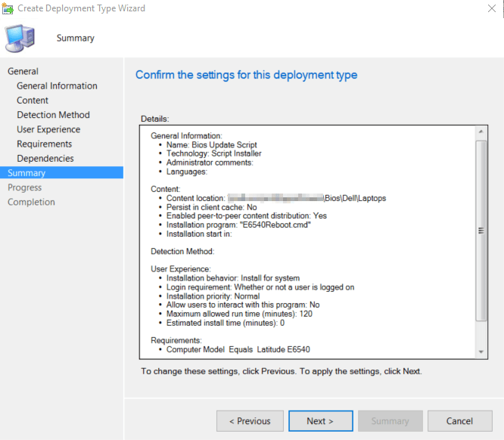The image size is (504, 440).
Task: Select the Completion step in sidebar
Action: pos(31,202)
